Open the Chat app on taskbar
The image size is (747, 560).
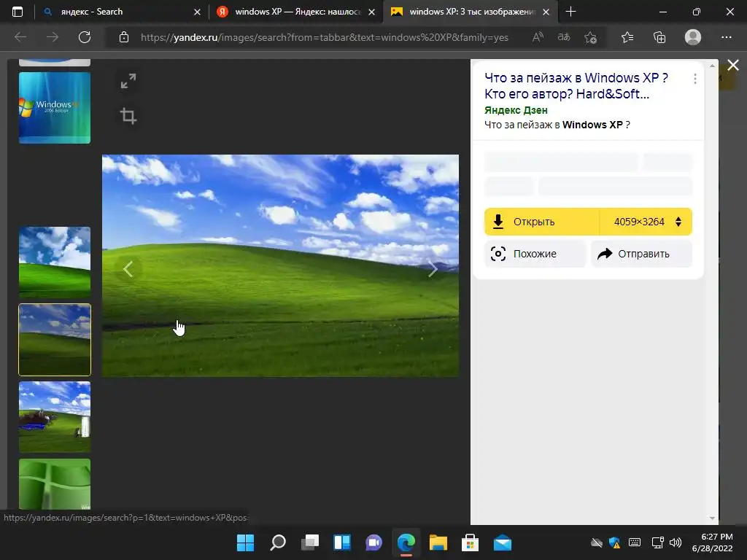(374, 542)
